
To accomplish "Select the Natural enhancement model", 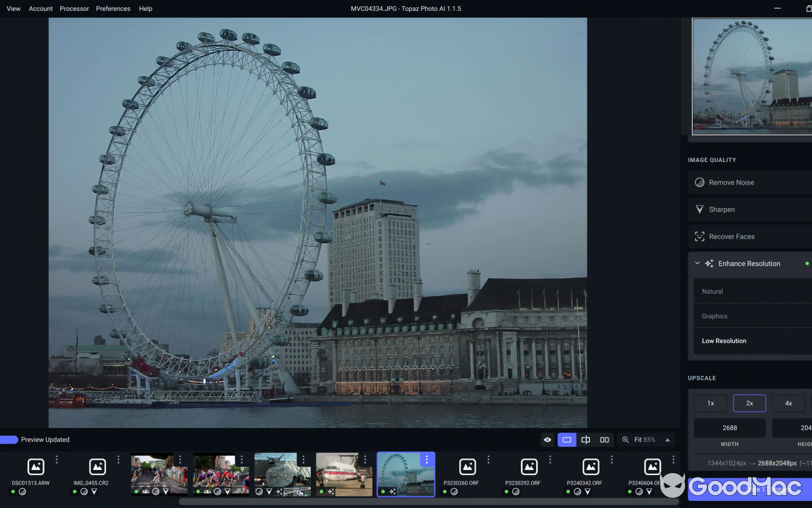I will pos(712,291).
